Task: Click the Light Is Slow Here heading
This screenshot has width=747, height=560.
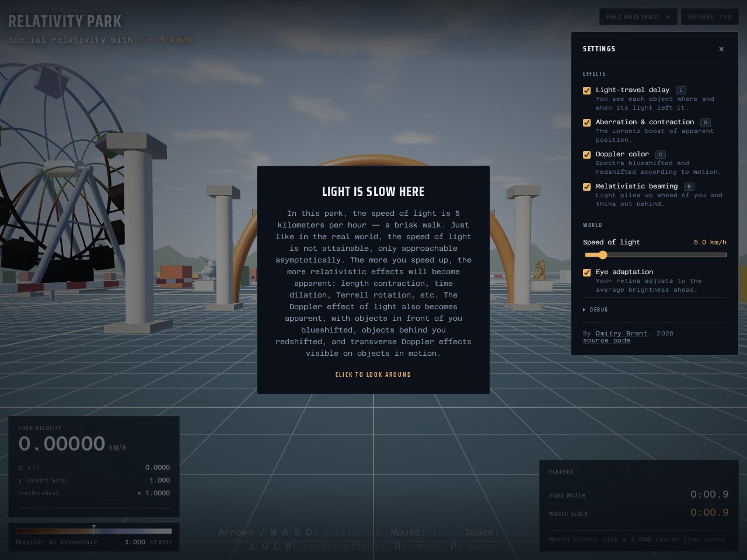Action: pos(373,192)
